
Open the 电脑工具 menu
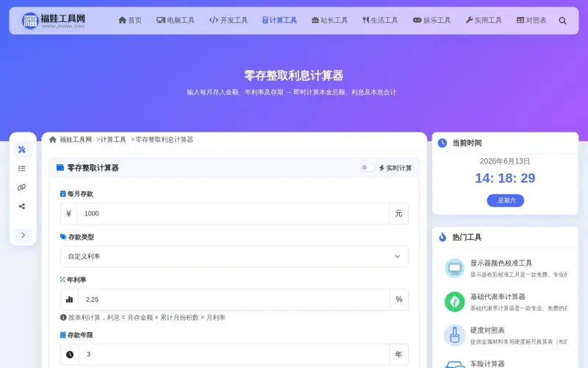176,21
